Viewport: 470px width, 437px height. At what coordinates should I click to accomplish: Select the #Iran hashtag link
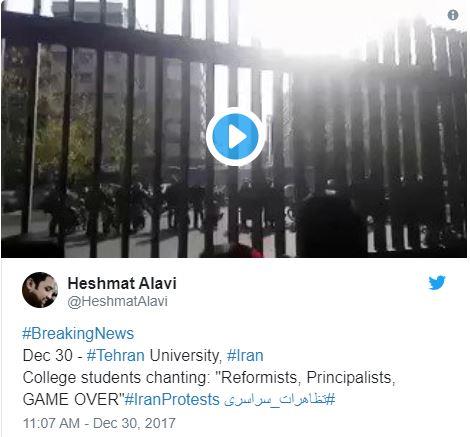[x=245, y=355]
